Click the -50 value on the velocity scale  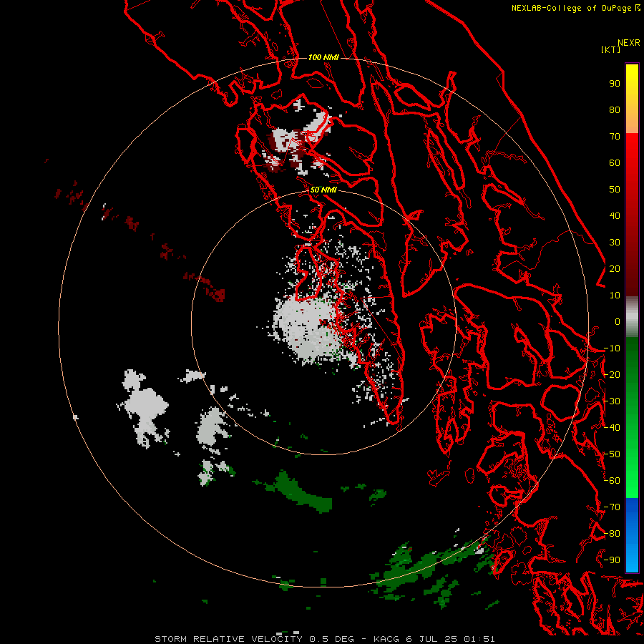(x=612, y=454)
